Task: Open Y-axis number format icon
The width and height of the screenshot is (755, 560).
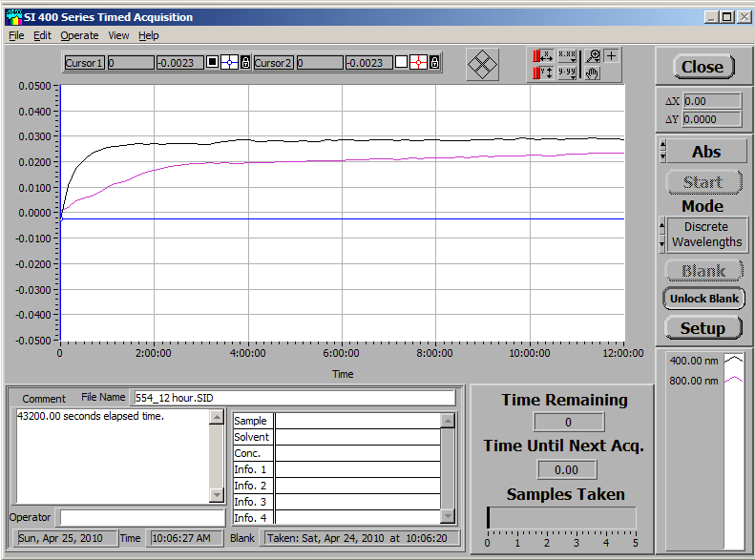Action: tap(567, 73)
